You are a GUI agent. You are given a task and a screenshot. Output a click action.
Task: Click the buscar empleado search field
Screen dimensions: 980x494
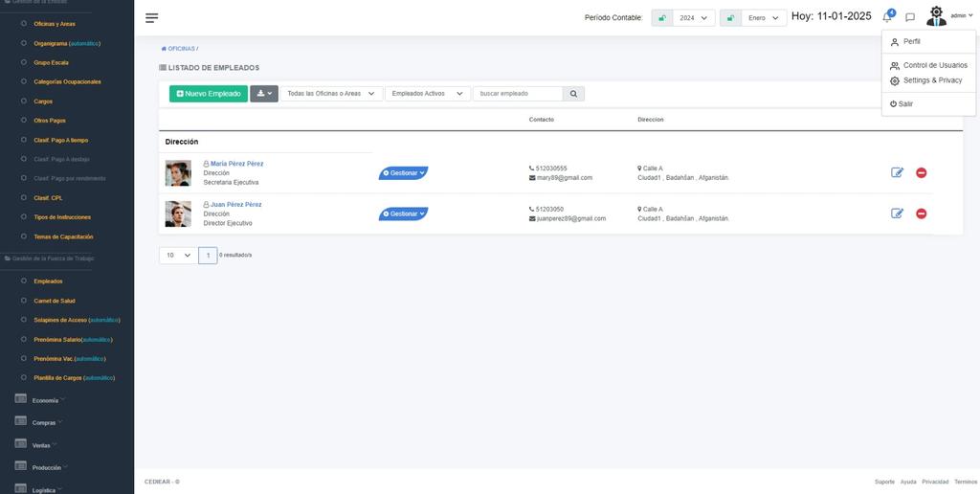[518, 94]
